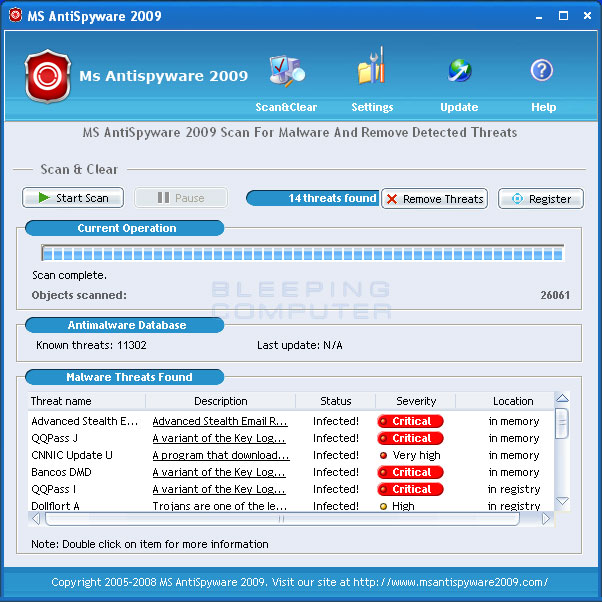Open CNNIC Update U program description link
Screen dimensions: 602x602
coord(221,455)
